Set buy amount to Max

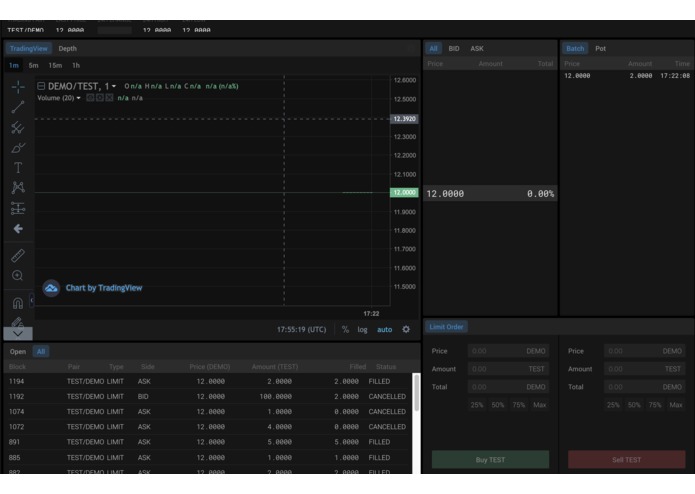tap(539, 405)
